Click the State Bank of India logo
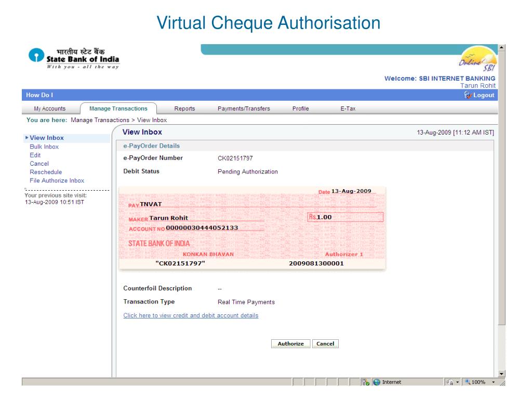 coord(74,58)
